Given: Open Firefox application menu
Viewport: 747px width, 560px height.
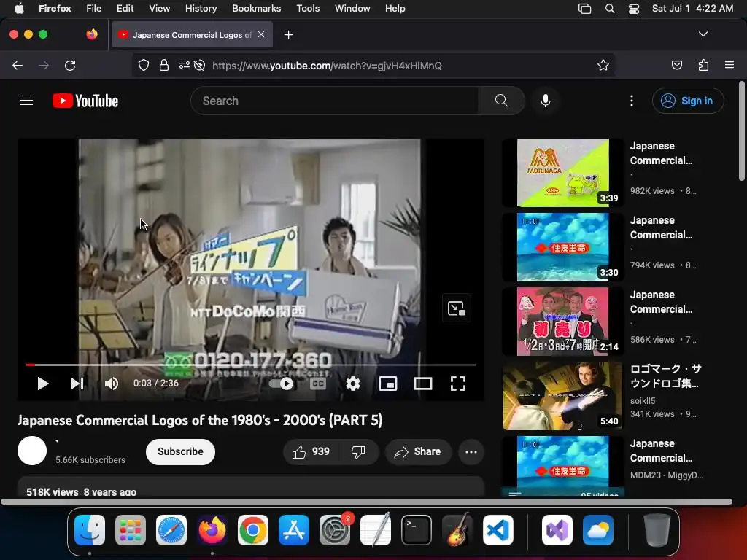Looking at the screenshot, I should [x=729, y=65].
